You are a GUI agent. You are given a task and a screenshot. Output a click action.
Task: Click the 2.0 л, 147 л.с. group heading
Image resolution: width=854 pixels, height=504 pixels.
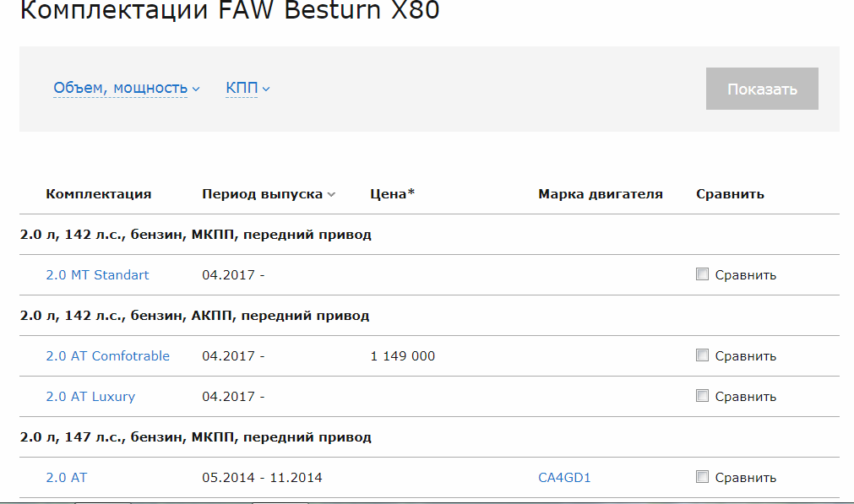pyautogui.click(x=195, y=437)
